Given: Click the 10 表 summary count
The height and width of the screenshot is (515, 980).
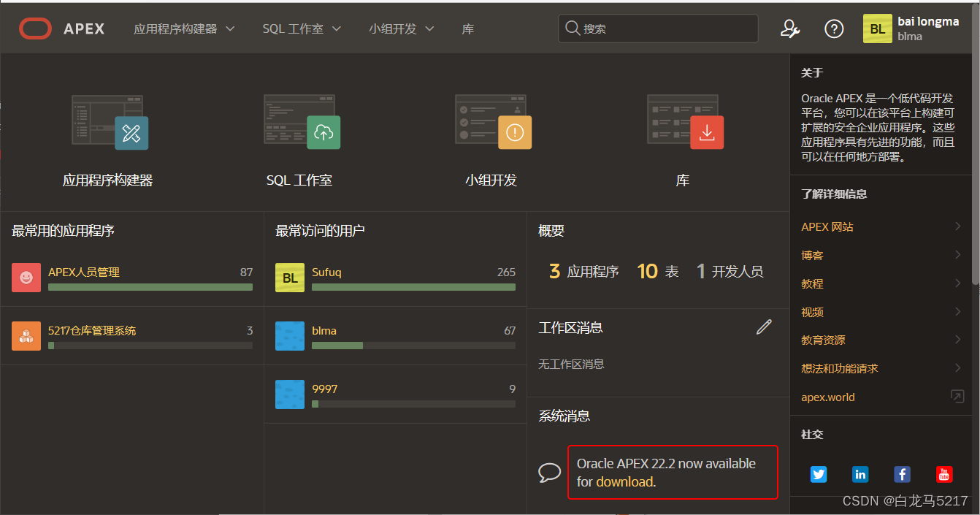Looking at the screenshot, I should pos(658,271).
